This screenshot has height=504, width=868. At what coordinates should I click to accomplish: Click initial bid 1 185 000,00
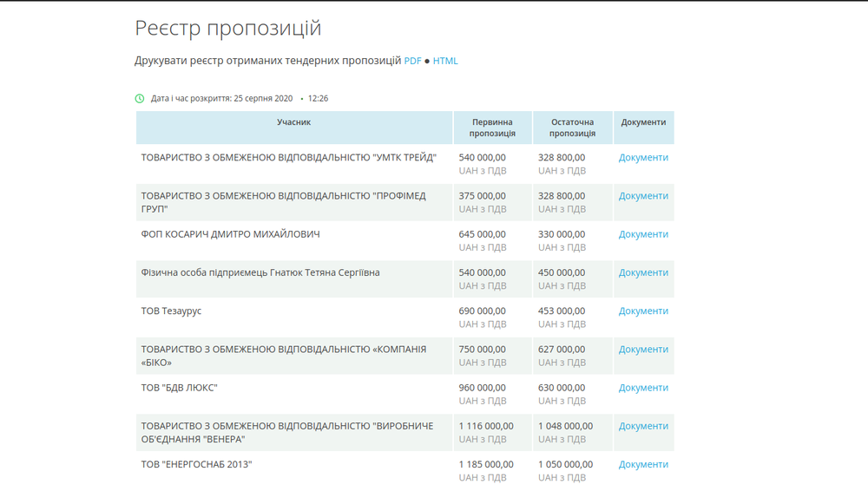click(x=486, y=464)
